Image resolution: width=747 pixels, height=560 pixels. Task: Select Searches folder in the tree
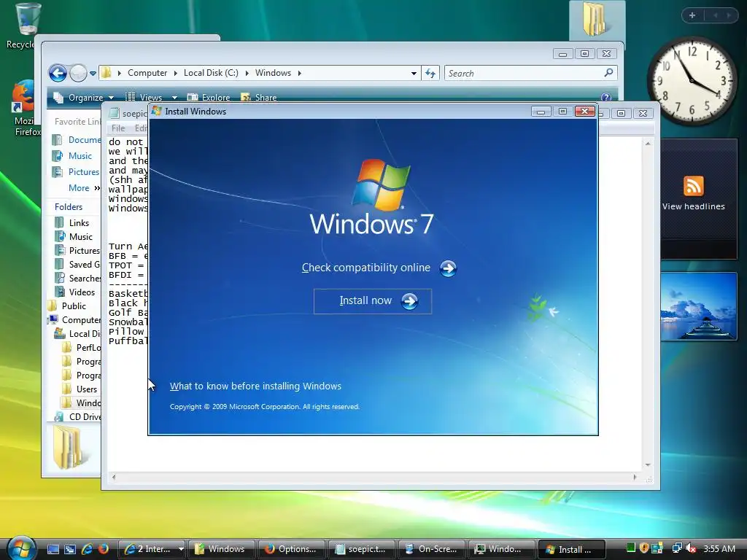pos(77,278)
